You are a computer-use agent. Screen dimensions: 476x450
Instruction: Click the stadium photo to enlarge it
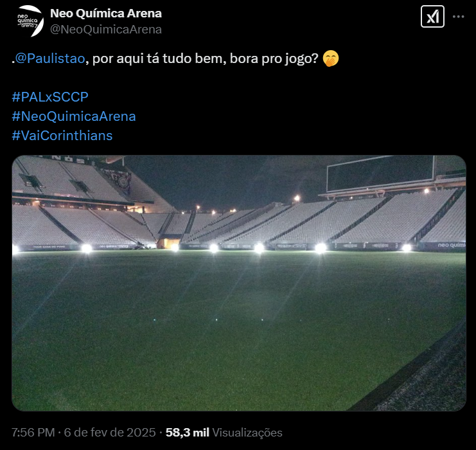[x=239, y=283]
